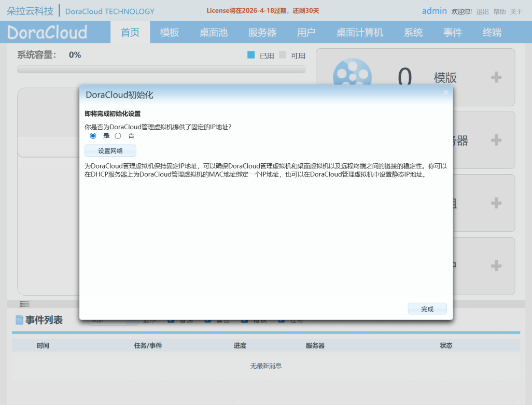Image resolution: width=532 pixels, height=405 pixels.
Task: Click the 事件列表 document icon
Action: point(19,319)
